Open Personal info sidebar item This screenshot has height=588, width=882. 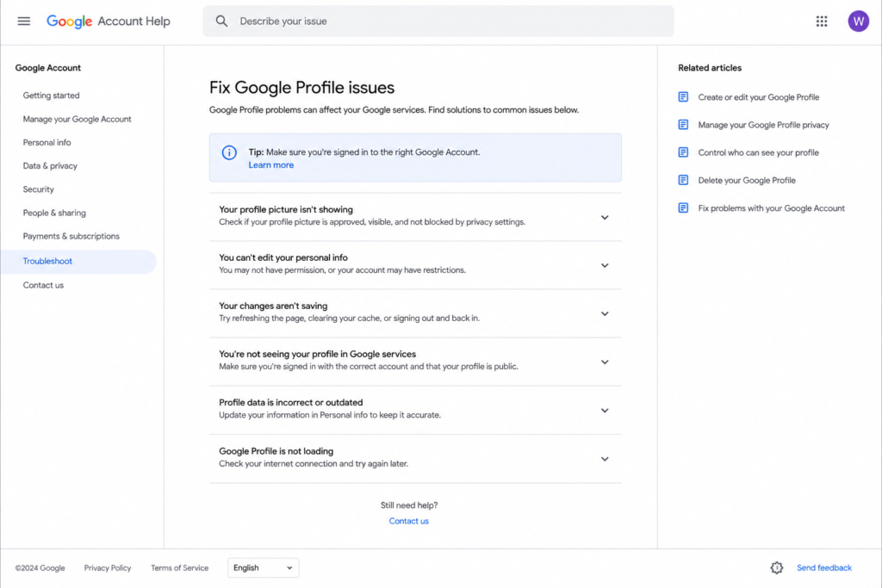pos(47,143)
